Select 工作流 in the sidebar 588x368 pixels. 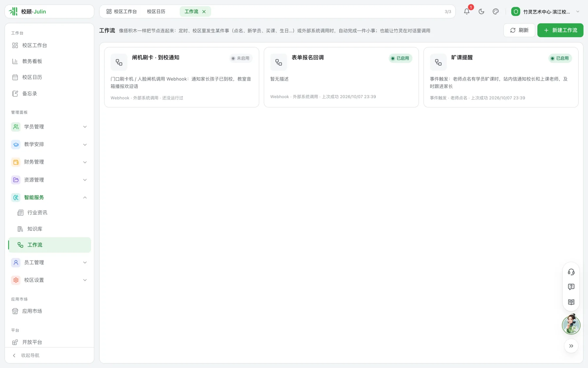coord(49,245)
